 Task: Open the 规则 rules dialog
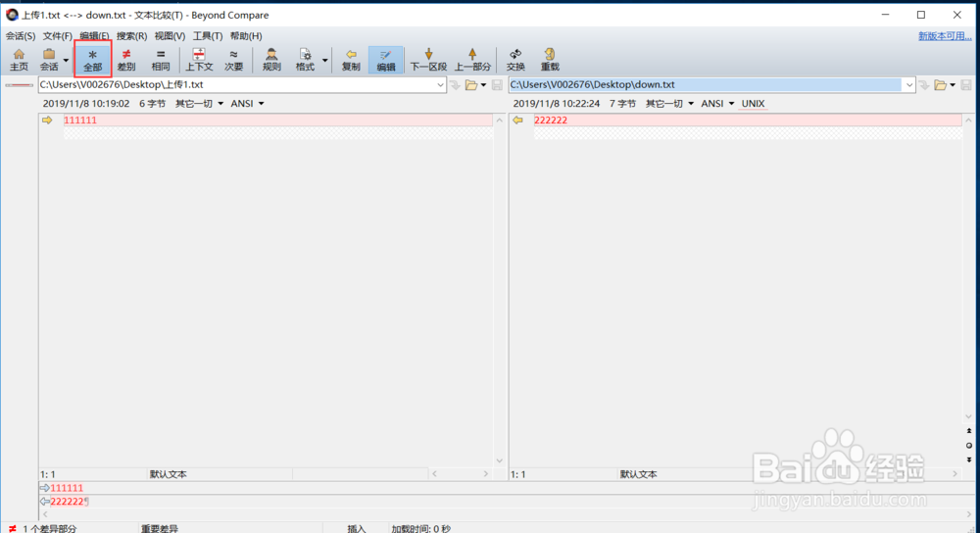(x=271, y=60)
